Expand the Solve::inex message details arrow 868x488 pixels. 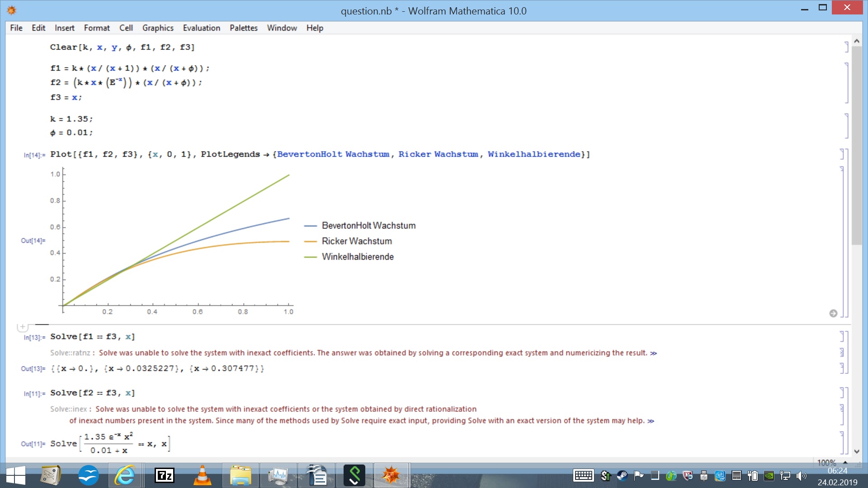coord(651,421)
